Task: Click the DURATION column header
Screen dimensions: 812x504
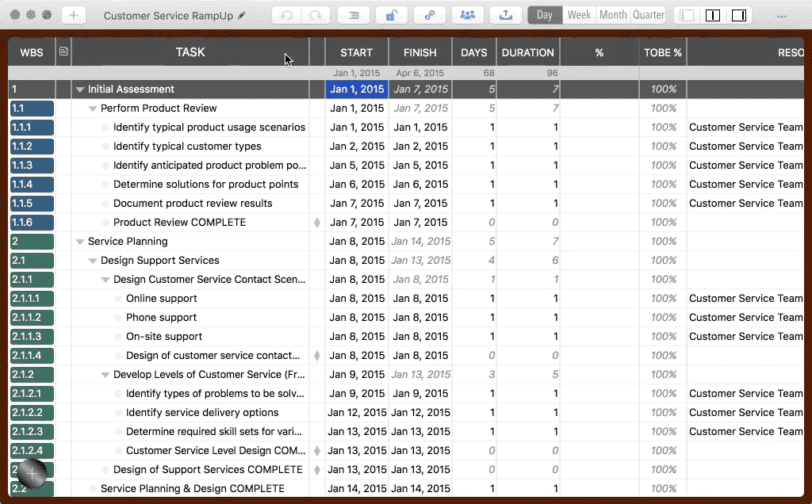Action: pos(527,52)
